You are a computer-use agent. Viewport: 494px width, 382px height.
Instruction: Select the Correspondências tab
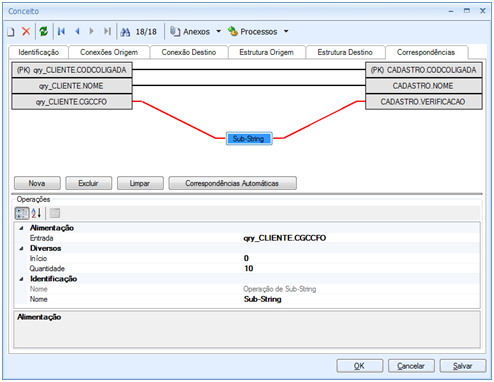[x=426, y=52]
